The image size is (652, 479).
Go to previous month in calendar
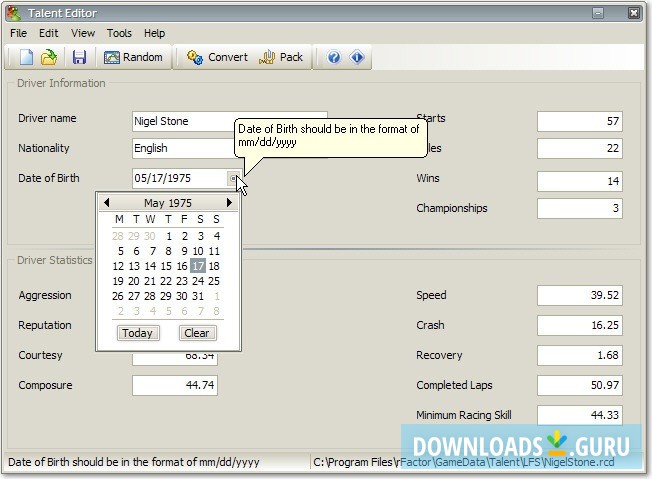(x=106, y=202)
